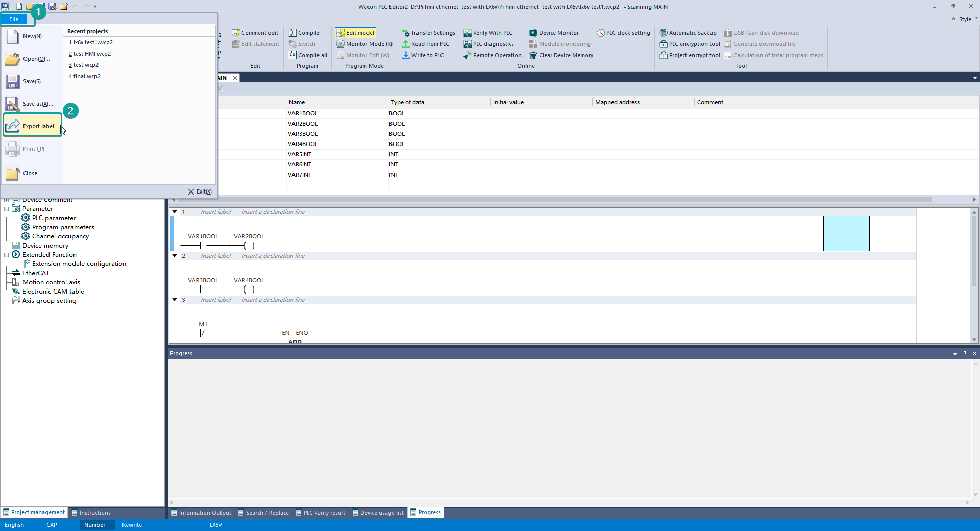Click the Name column header

(x=337, y=102)
